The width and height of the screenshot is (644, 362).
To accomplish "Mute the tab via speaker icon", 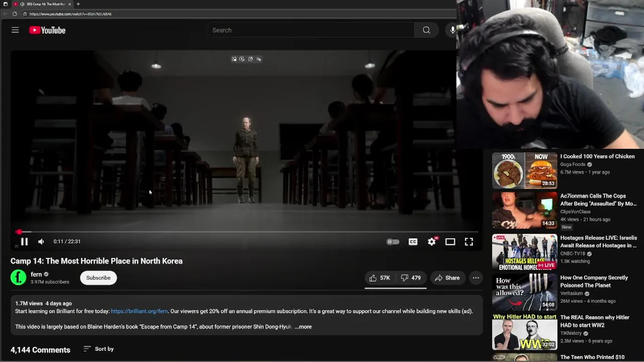I will tap(22, 4).
